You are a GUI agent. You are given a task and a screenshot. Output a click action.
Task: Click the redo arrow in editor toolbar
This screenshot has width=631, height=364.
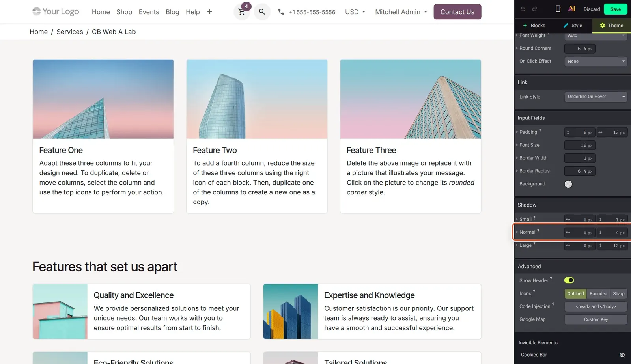(535, 9)
